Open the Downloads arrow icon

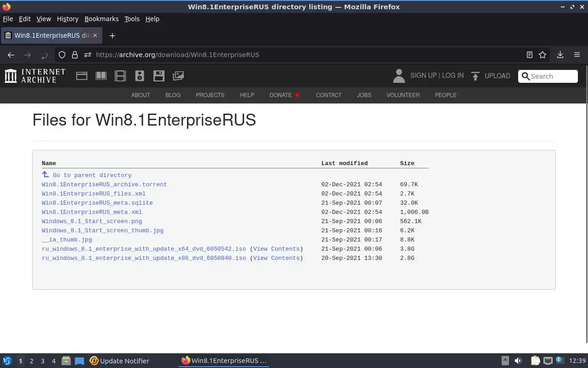pyautogui.click(x=560, y=55)
